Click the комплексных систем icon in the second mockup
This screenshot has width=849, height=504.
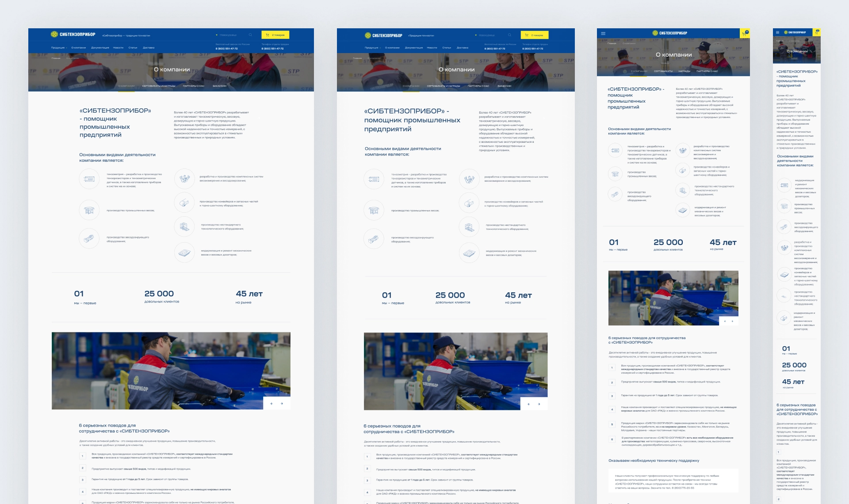469,179
